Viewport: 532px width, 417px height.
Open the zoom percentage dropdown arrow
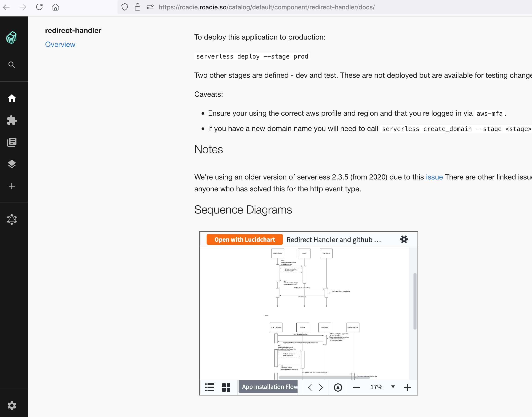pyautogui.click(x=393, y=387)
